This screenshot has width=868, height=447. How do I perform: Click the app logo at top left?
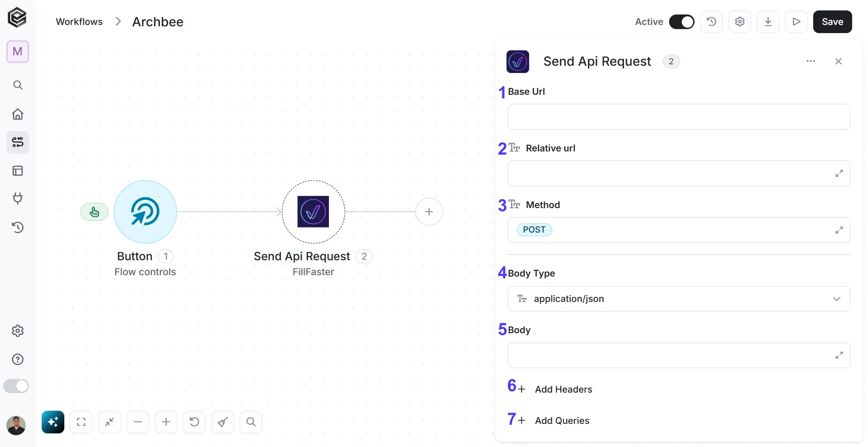pyautogui.click(x=17, y=18)
